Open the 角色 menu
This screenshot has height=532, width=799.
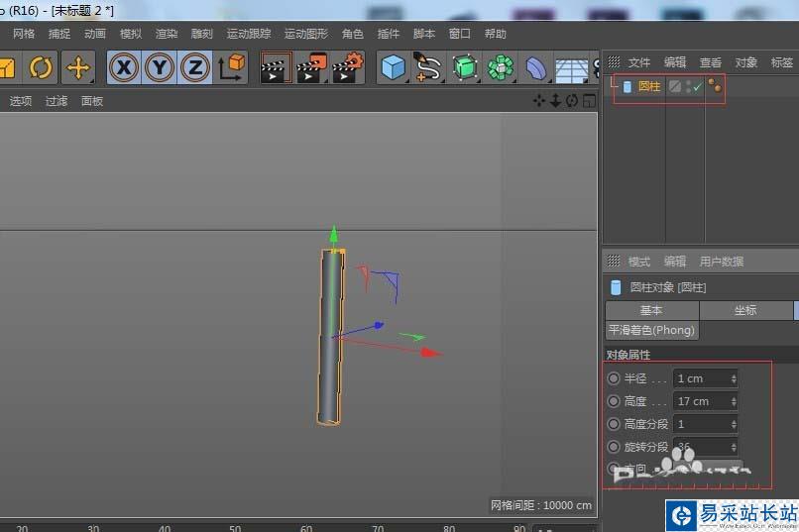[353, 34]
